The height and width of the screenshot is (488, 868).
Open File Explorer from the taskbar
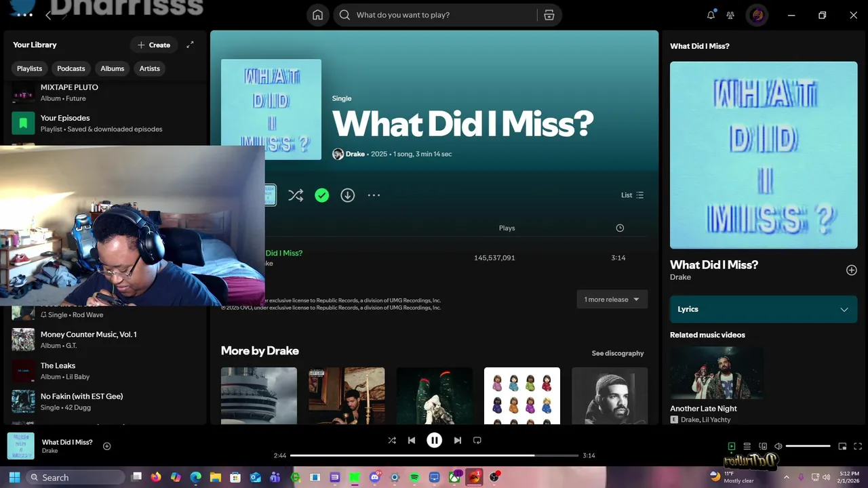216,477
